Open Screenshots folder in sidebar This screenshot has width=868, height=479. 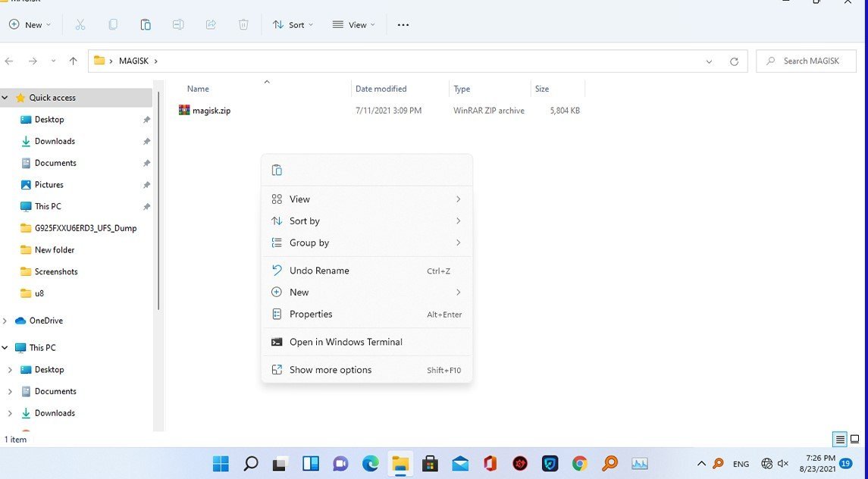point(56,272)
